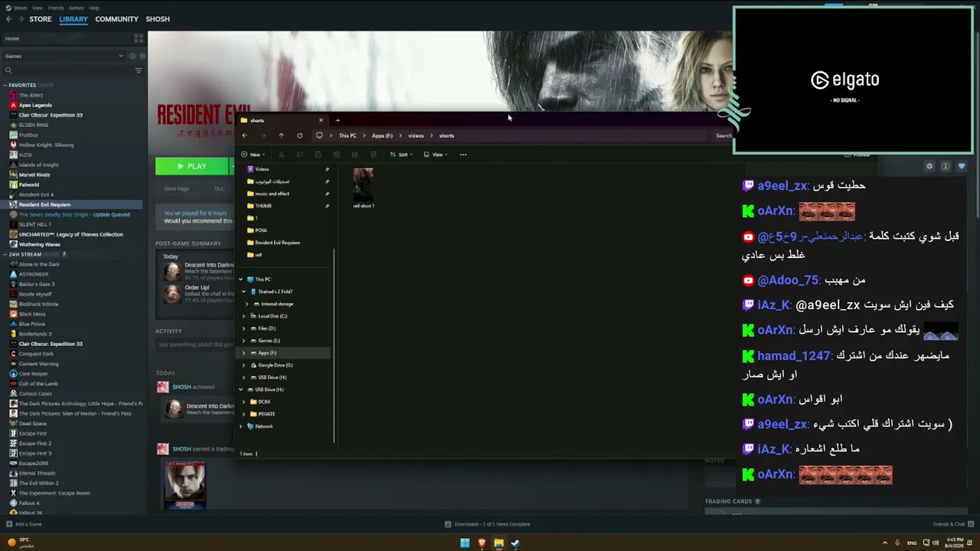The height and width of the screenshot is (551, 980).
Task: Play Resident Evil Requiem
Action: coord(192,166)
